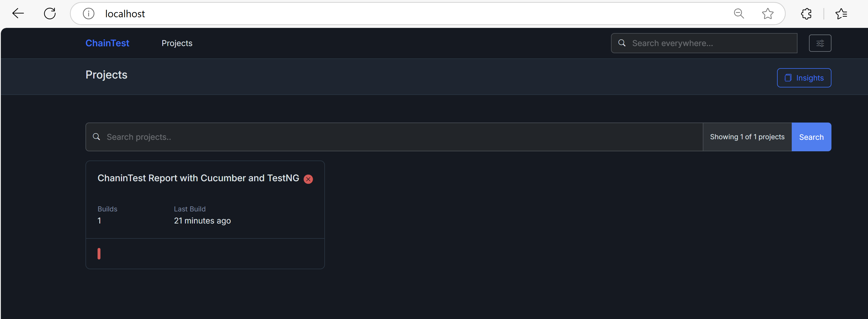The height and width of the screenshot is (319, 868).
Task: Bookmark this page with the star icon
Action: [x=768, y=14]
